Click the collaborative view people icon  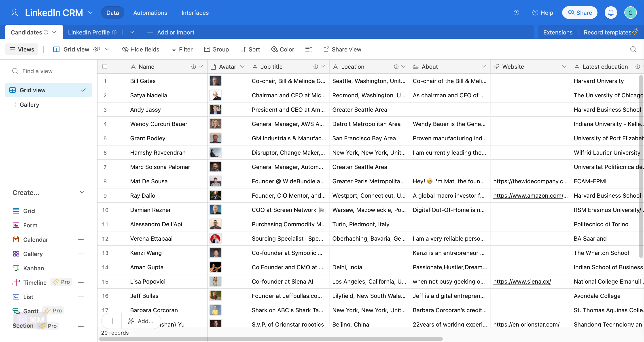click(97, 49)
